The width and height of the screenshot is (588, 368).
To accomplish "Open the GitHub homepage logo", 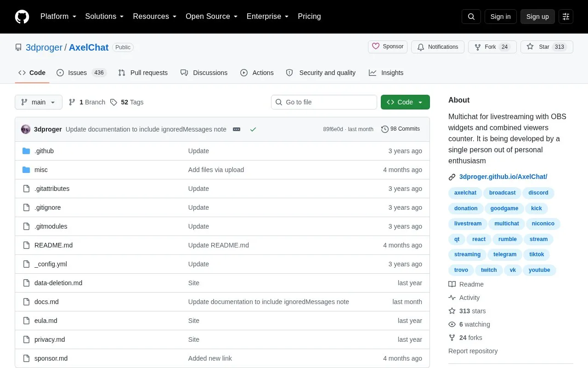I will [x=22, y=17].
